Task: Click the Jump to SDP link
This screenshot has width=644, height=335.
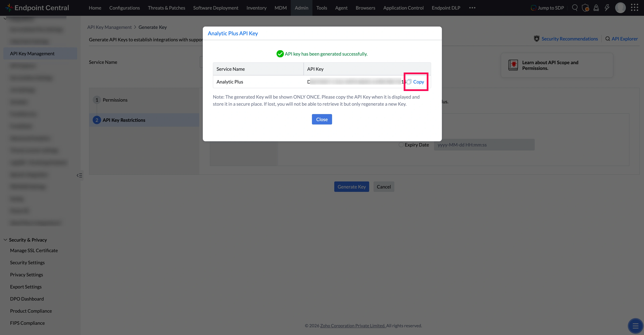Action: pyautogui.click(x=547, y=8)
